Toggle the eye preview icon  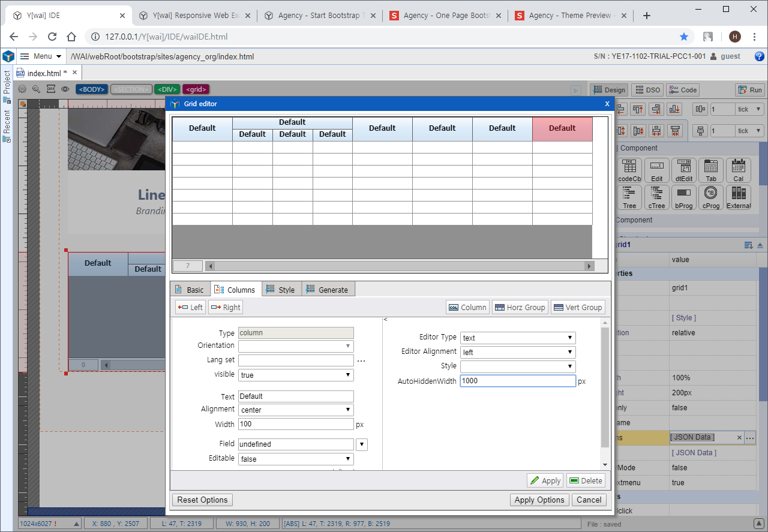click(x=65, y=89)
